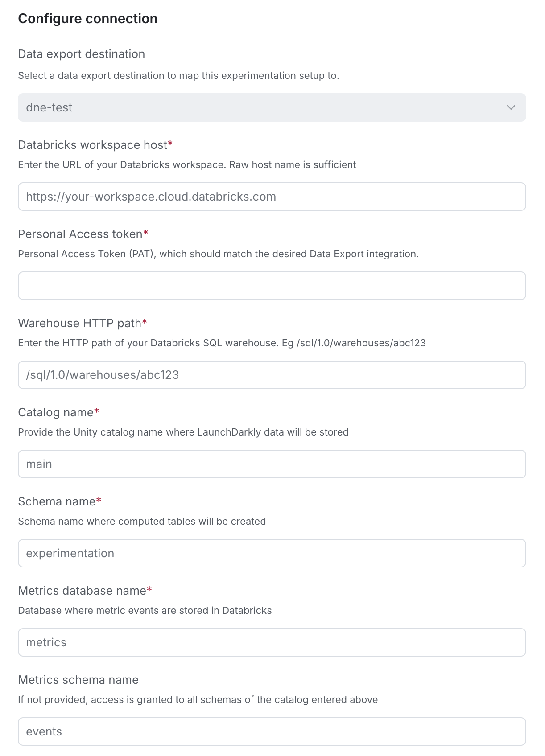The width and height of the screenshot is (545, 756).
Task: Select the Catalog name field showing main
Action: [272, 464]
